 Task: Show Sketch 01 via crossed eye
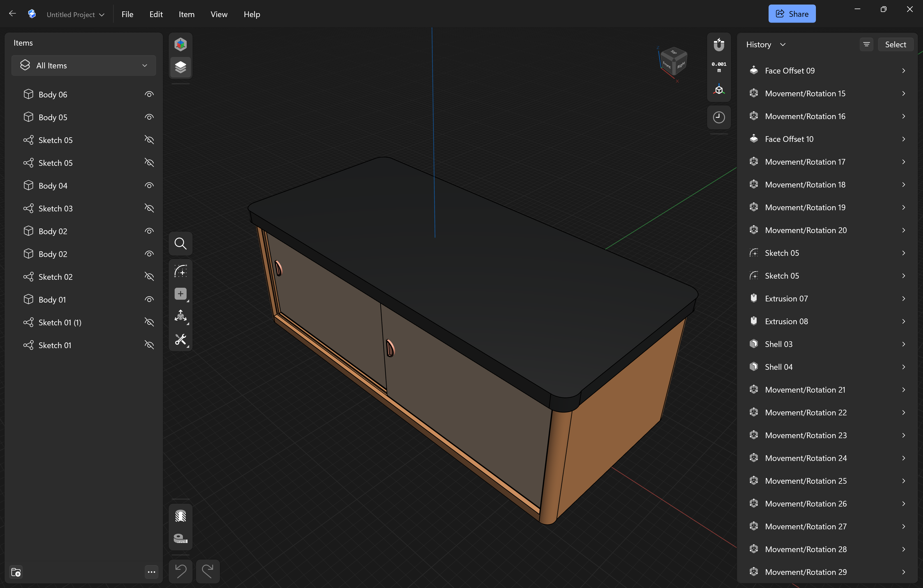[149, 345]
